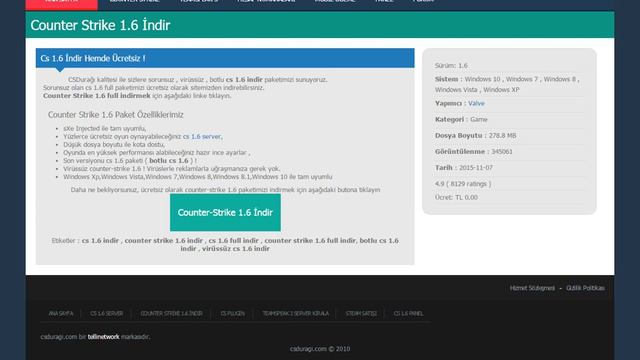Screen dimensions: 640x360
Task: Open Hizmet Sözleşmesi footer link
Action: [x=532, y=288]
